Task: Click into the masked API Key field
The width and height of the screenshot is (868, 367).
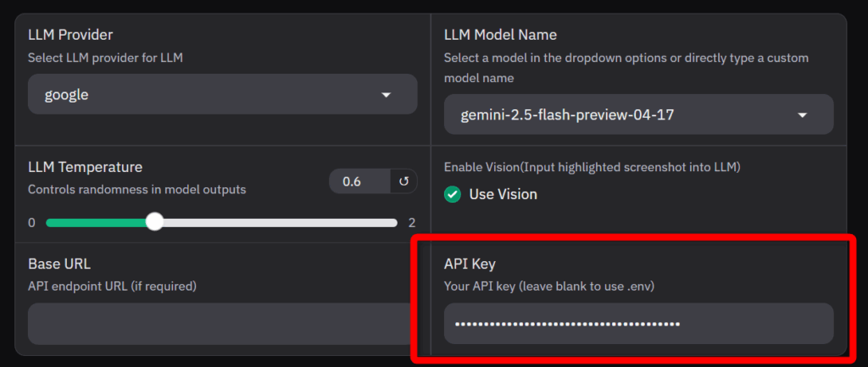Action: point(637,324)
